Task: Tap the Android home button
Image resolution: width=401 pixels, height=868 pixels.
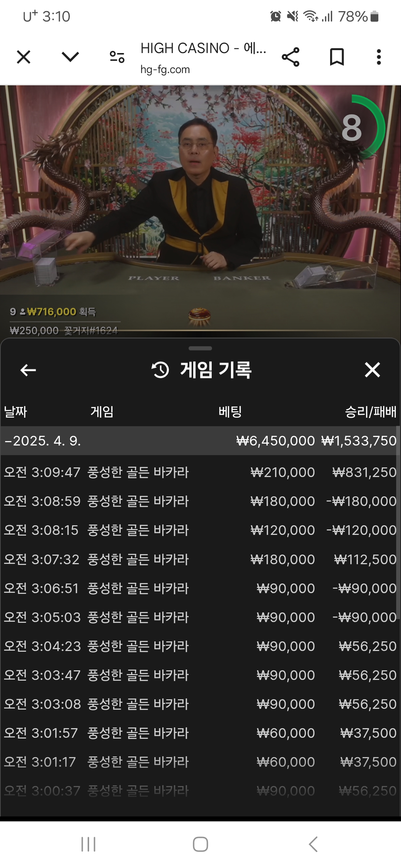Action: 200,844
